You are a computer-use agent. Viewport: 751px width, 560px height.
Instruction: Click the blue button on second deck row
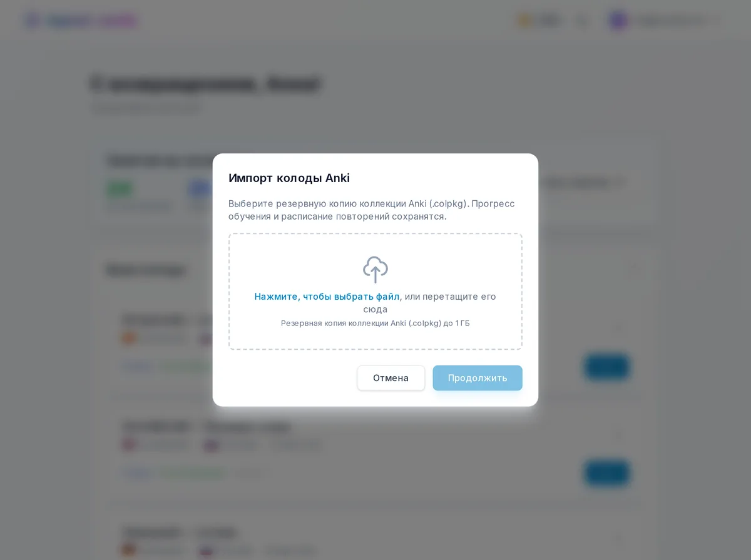click(607, 473)
